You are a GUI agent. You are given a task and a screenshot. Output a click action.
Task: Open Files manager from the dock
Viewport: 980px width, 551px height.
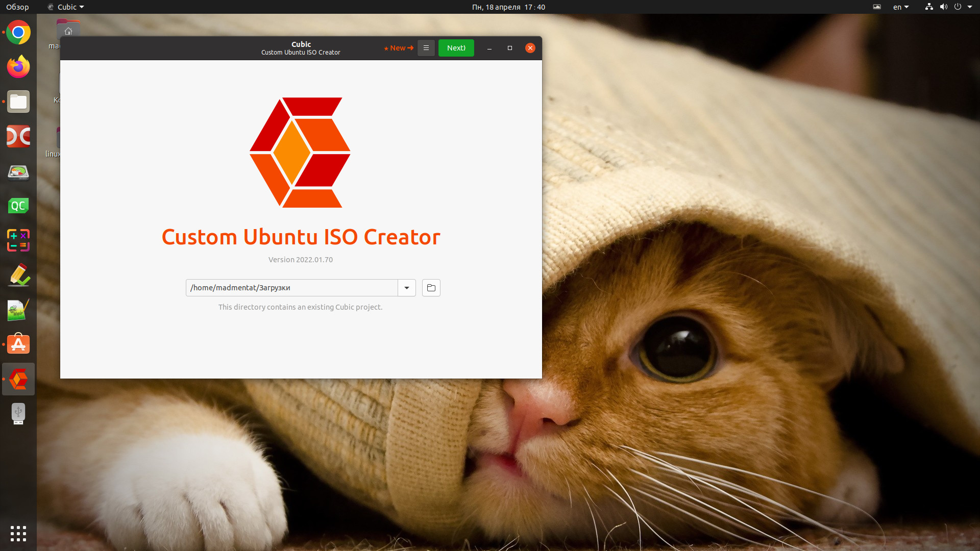18,102
